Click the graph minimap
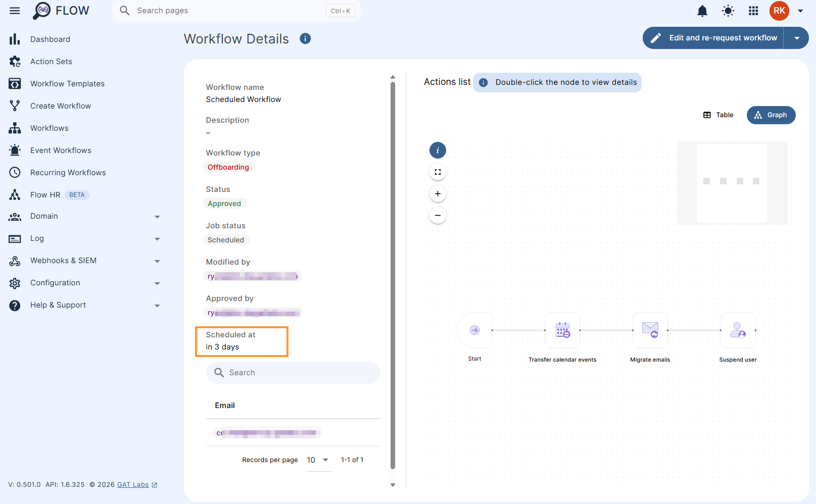 click(x=732, y=183)
